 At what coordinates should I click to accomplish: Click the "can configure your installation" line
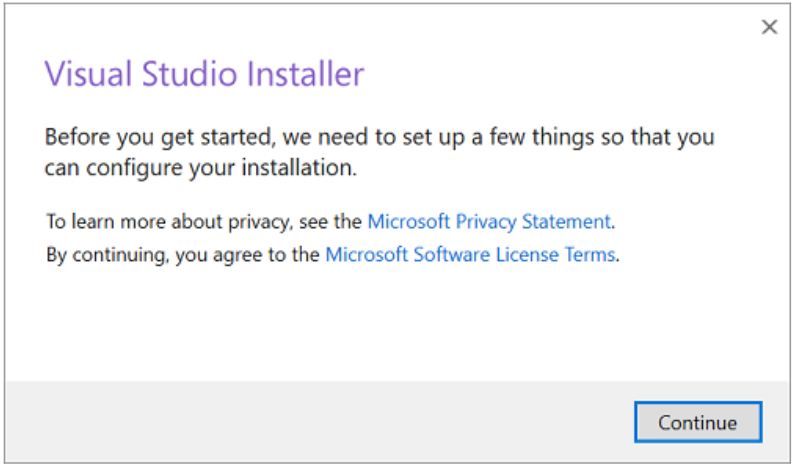coord(200,168)
